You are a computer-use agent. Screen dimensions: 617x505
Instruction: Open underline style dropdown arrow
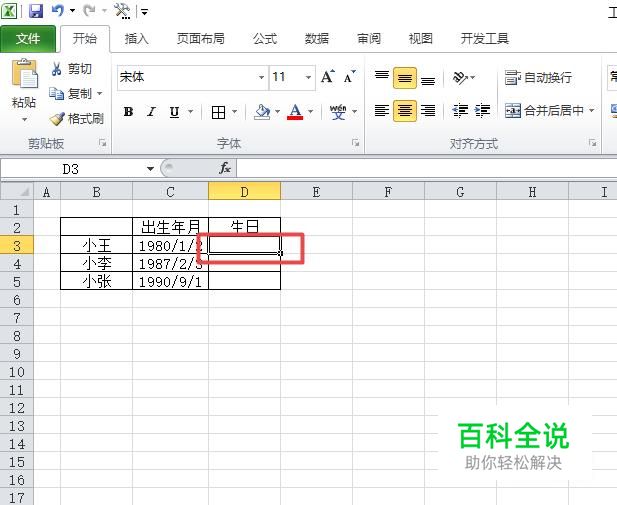click(x=190, y=112)
